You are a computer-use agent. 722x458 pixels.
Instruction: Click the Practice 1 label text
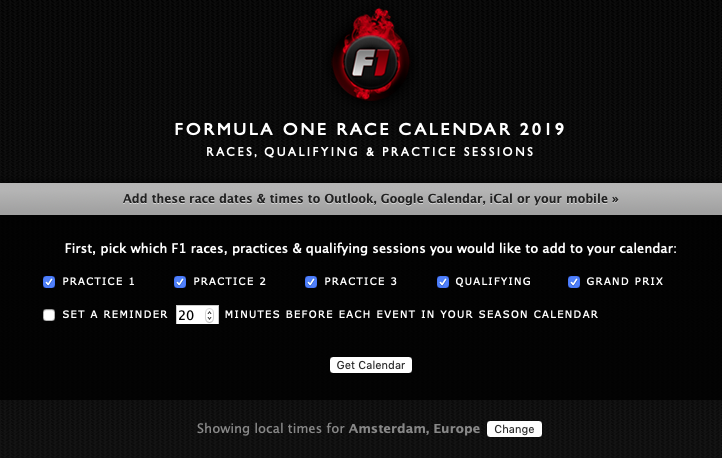click(99, 281)
